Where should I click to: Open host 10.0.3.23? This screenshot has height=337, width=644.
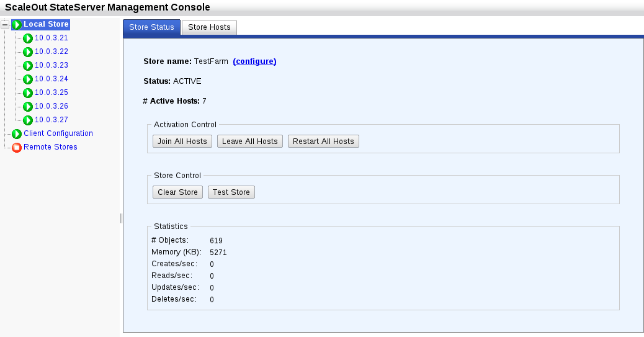[51, 65]
